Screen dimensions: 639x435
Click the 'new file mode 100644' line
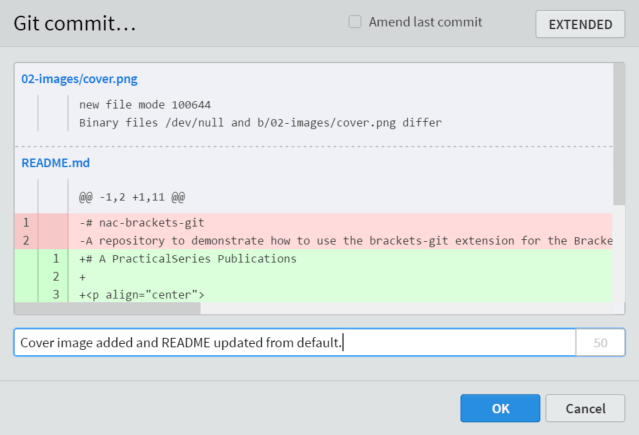(x=145, y=105)
